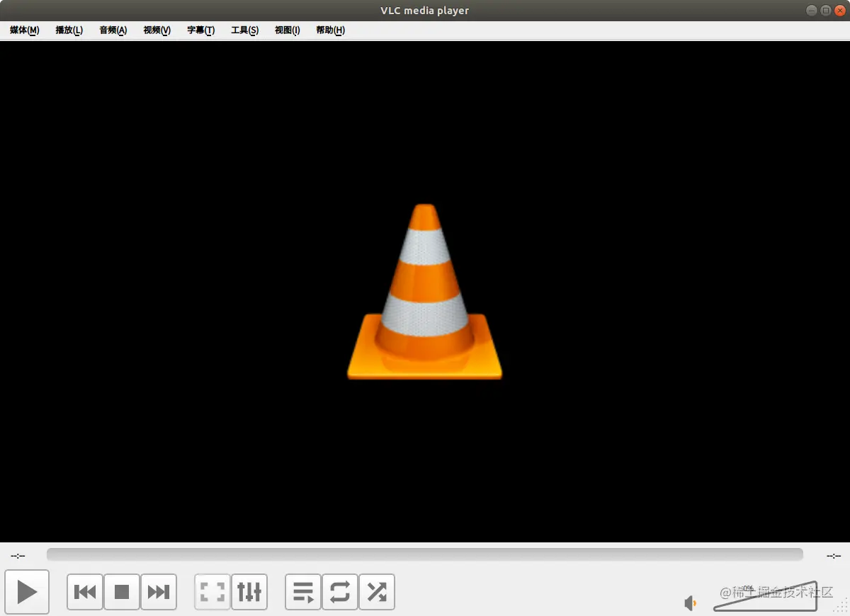The image size is (850, 616).
Task: Open the 视频(V) menu
Action: pyautogui.click(x=157, y=30)
